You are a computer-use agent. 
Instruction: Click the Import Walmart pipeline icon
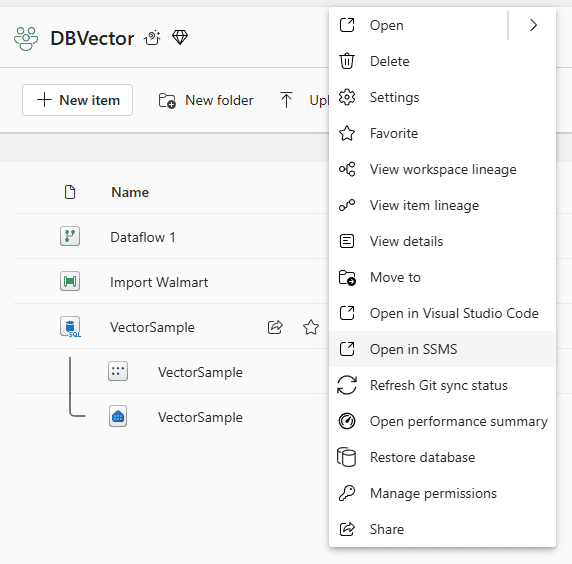coord(70,281)
